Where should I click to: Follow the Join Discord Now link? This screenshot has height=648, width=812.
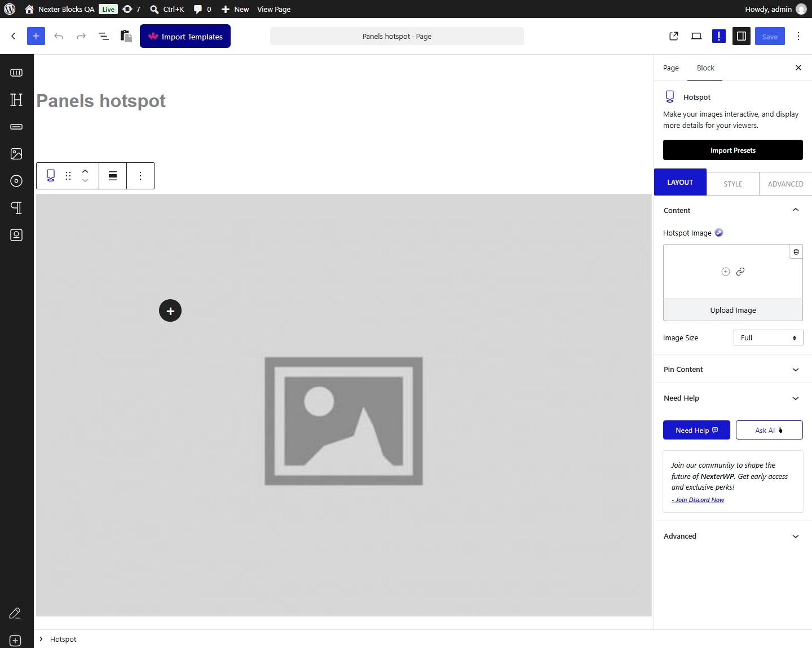[x=698, y=500]
